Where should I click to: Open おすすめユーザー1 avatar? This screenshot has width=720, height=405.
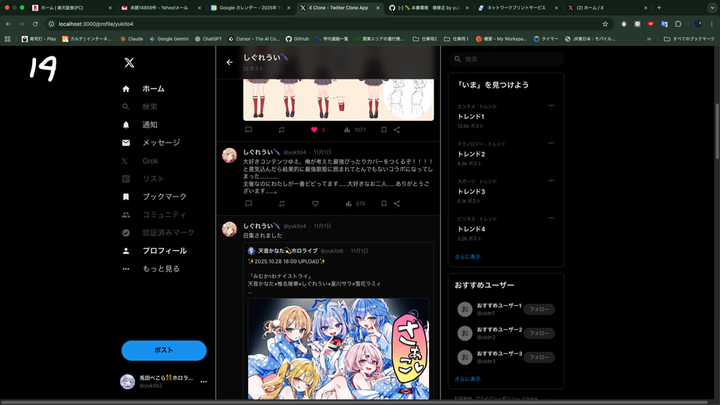(465, 309)
